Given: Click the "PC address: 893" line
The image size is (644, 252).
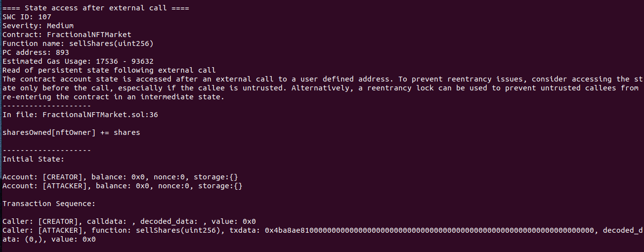Looking at the screenshot, I should [x=36, y=52].
